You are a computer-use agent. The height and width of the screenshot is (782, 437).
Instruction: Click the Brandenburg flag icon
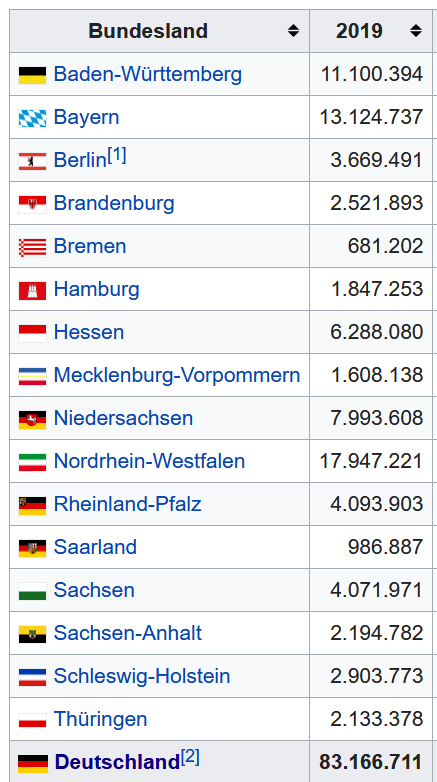tap(32, 204)
